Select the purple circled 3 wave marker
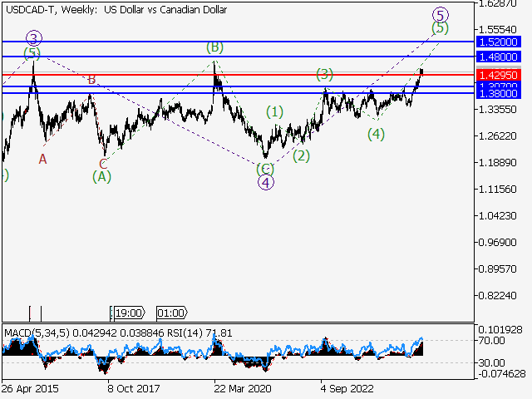The image size is (532, 399). [x=33, y=38]
